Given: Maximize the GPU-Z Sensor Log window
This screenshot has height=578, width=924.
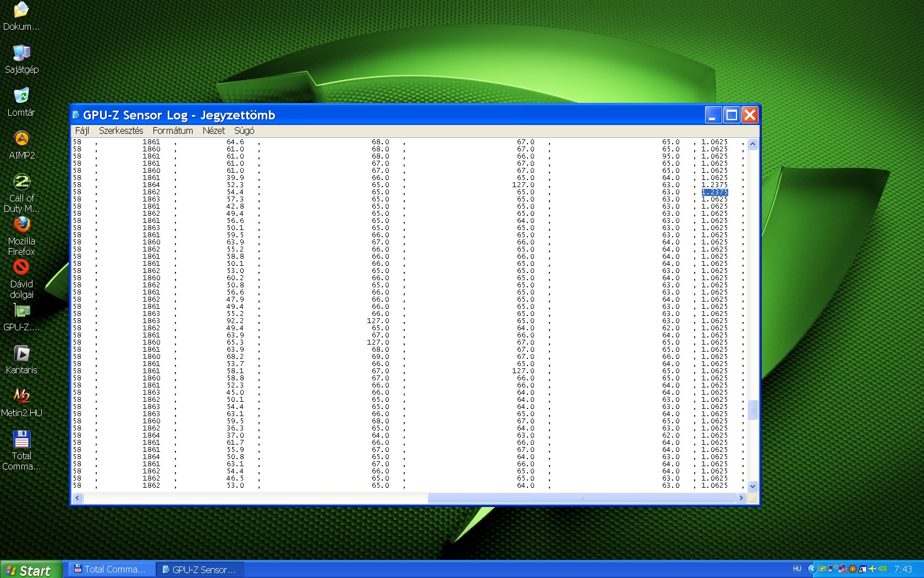Looking at the screenshot, I should pyautogui.click(x=732, y=115).
